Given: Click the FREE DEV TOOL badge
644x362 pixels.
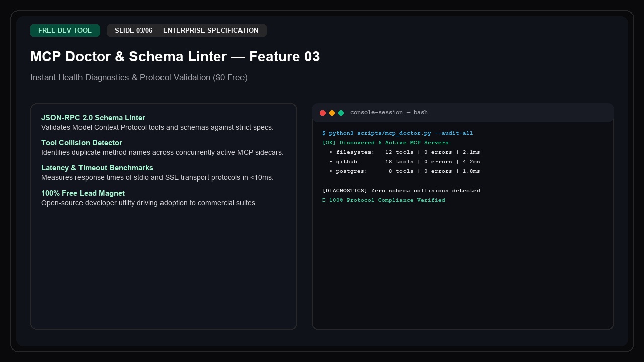Looking at the screenshot, I should (x=65, y=30).
